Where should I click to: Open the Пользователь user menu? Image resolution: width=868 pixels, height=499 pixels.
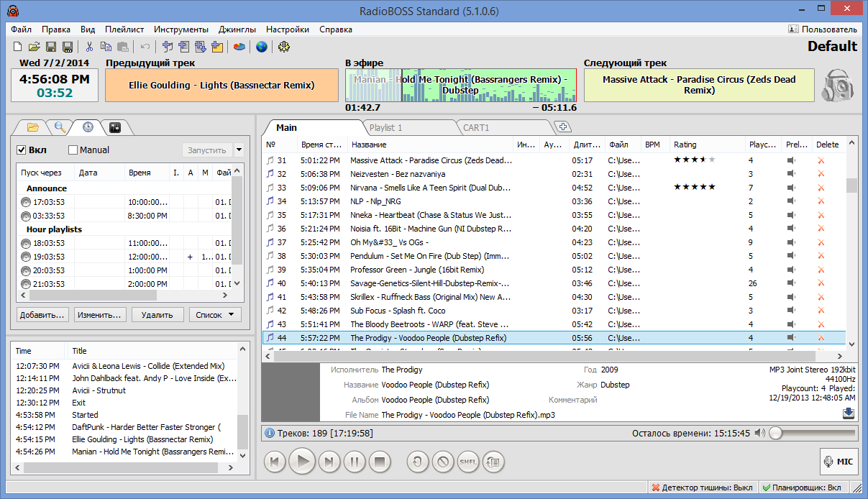pos(823,29)
